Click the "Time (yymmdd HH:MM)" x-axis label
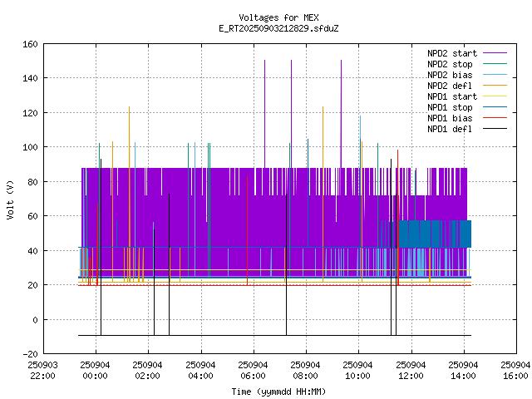The image size is (532, 399). [x=278, y=392]
